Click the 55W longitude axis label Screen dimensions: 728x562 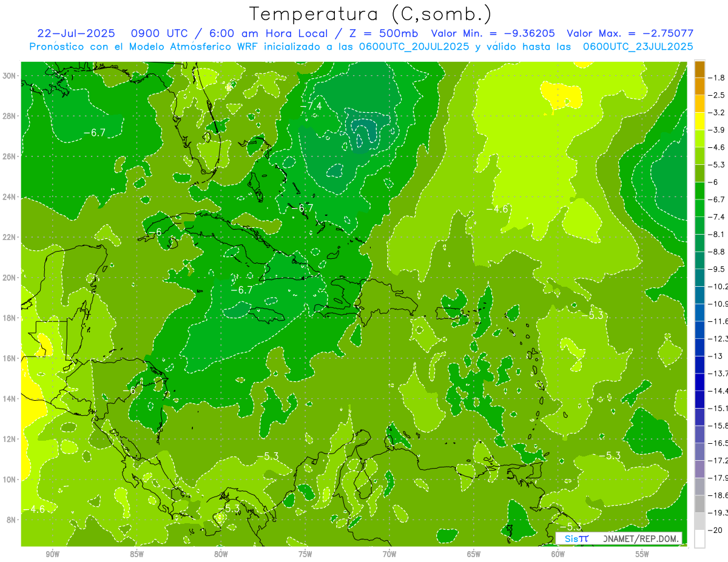coord(642,554)
